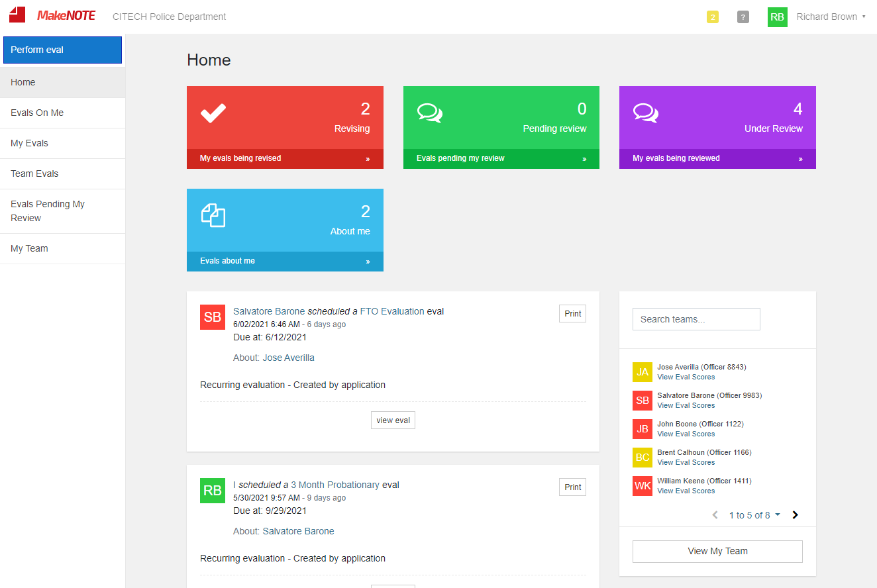Image resolution: width=877 pixels, height=588 pixels.
Task: Click the 'John Boone (Officer 1122)' name
Action: [x=700, y=424]
